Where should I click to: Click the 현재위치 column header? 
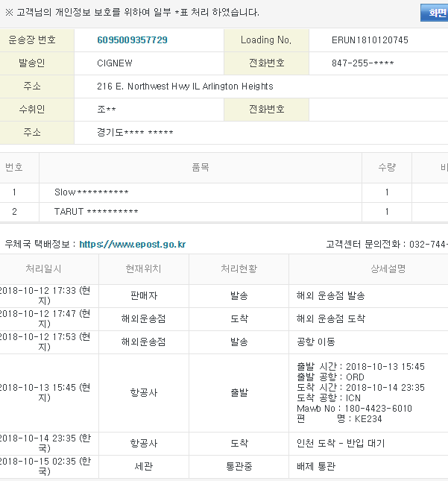[143, 268]
